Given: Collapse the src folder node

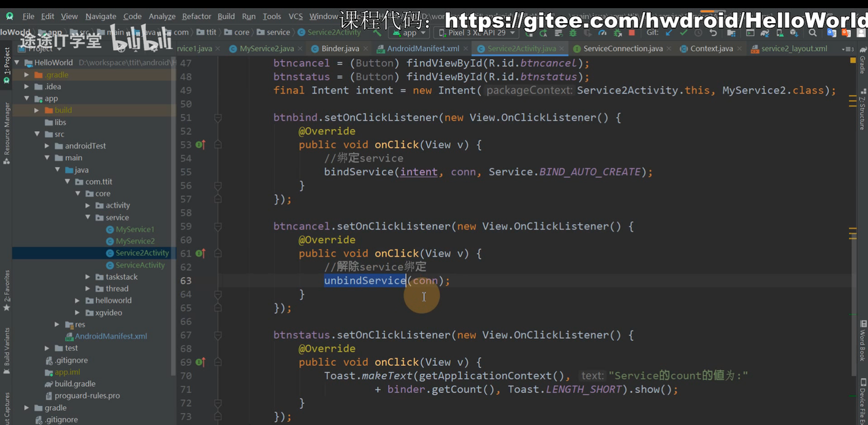Looking at the screenshot, I should pyautogui.click(x=37, y=134).
